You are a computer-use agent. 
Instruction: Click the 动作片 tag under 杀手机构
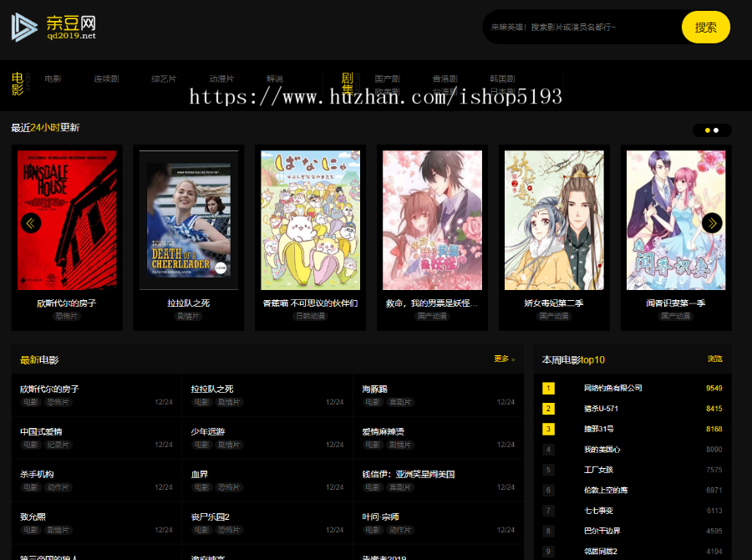(x=58, y=487)
